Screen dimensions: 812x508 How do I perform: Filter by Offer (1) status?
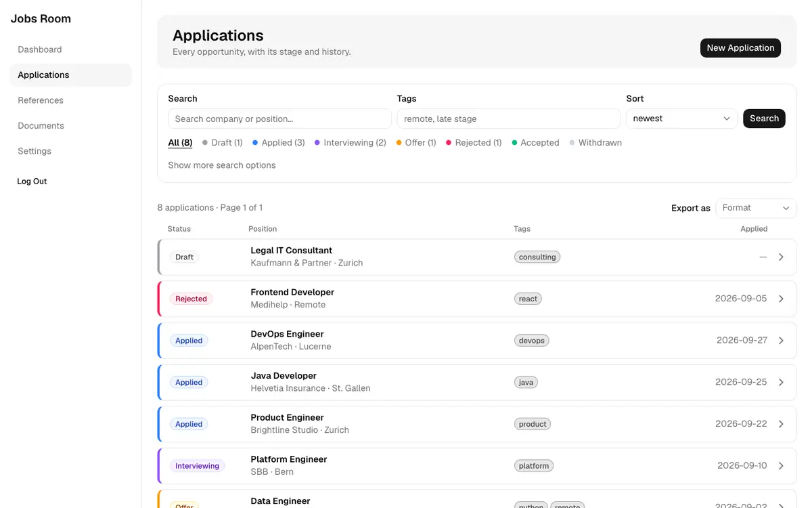(x=416, y=143)
